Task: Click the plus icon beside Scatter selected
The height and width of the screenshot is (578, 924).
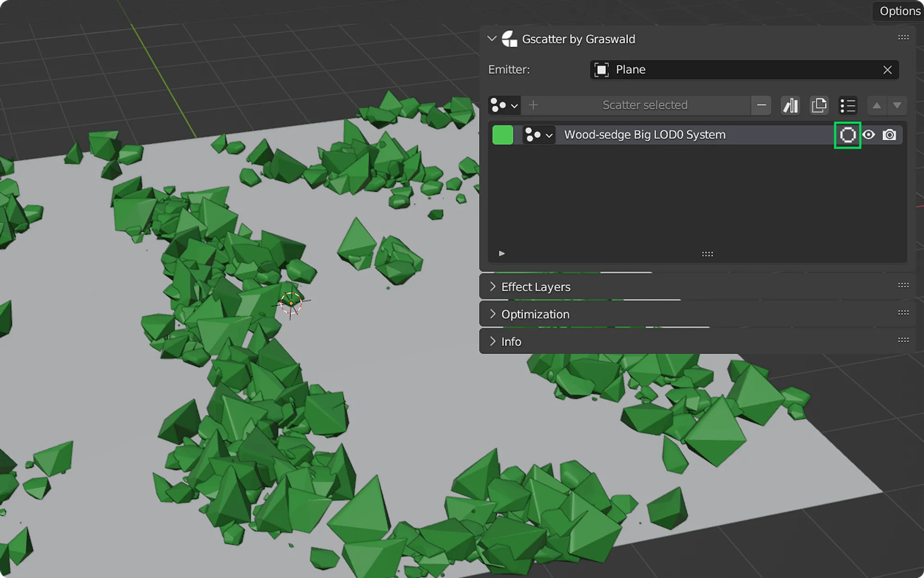Action: click(533, 105)
